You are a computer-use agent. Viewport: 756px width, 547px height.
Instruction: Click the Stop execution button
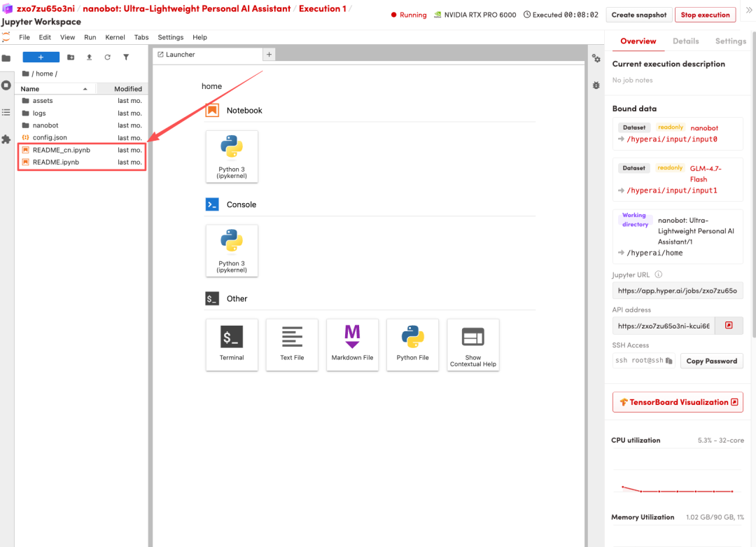click(x=704, y=15)
